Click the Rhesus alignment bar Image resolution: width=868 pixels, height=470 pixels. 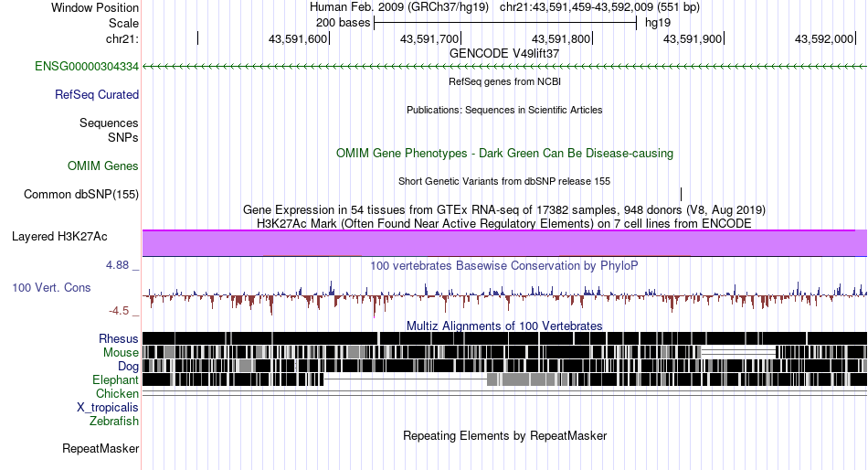[x=504, y=338]
